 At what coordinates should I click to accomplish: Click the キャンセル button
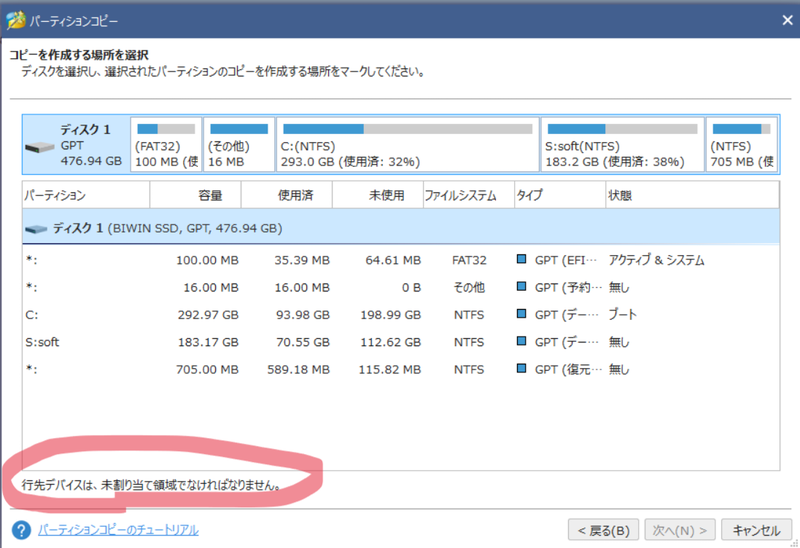click(756, 530)
